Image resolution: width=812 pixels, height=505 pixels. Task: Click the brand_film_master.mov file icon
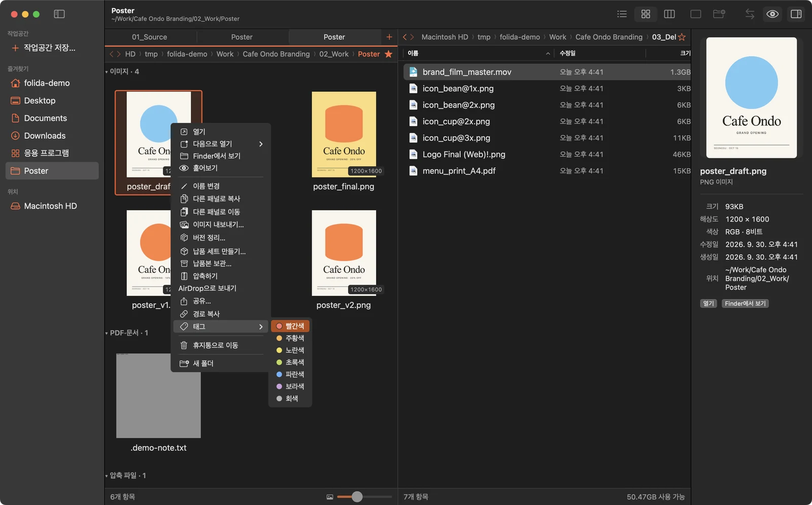[x=414, y=72]
